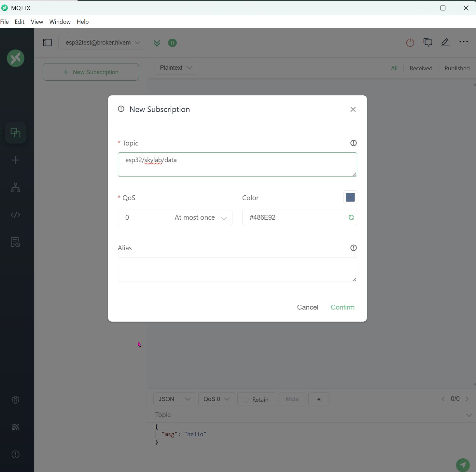Send the message with the green paper-plane button
The width and height of the screenshot is (476, 472).
tap(463, 465)
